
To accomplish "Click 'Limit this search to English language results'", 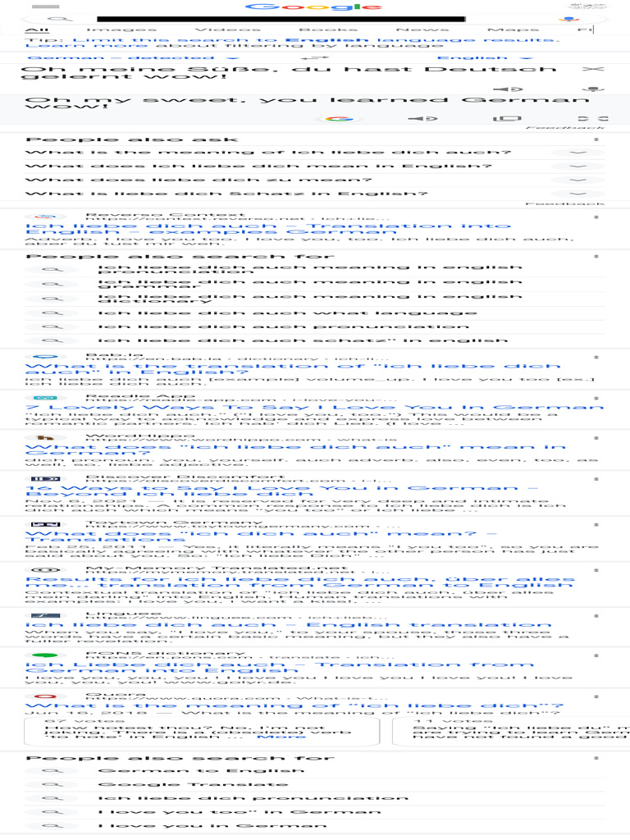I will coord(314,40).
